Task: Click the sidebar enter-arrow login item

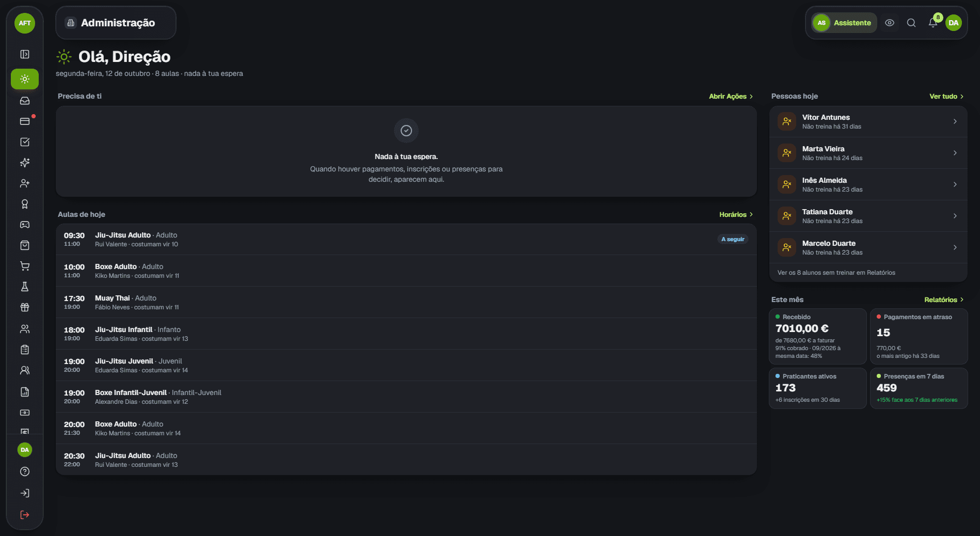Action: click(25, 493)
